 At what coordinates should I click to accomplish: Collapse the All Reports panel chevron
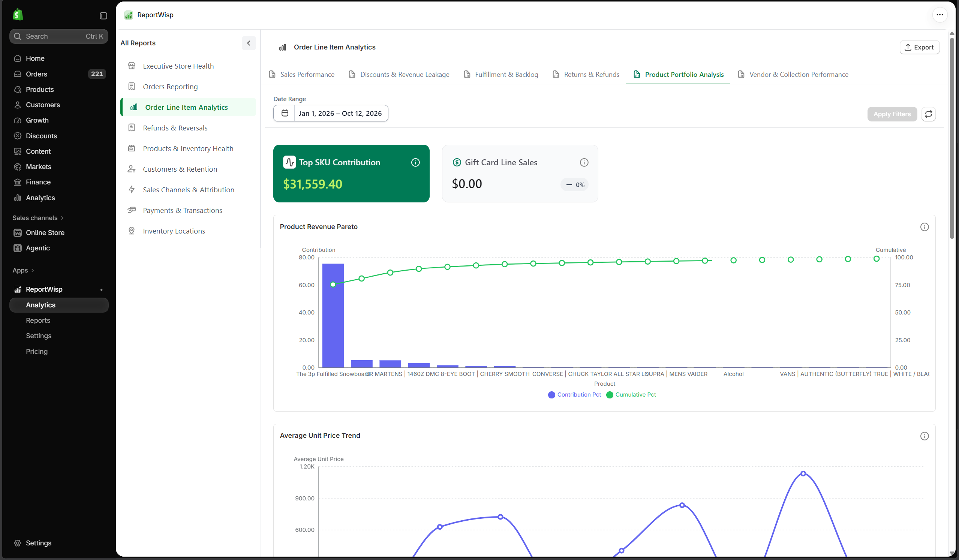[249, 43]
